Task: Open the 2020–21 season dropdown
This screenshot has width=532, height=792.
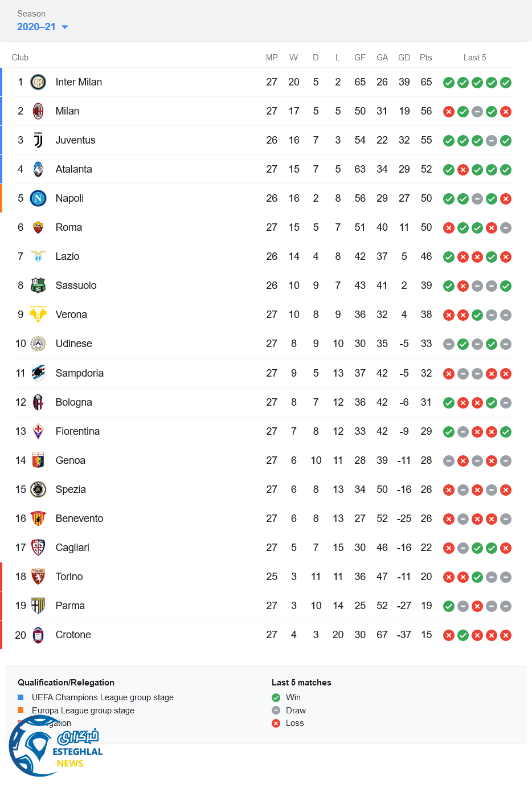Action: pyautogui.click(x=43, y=27)
